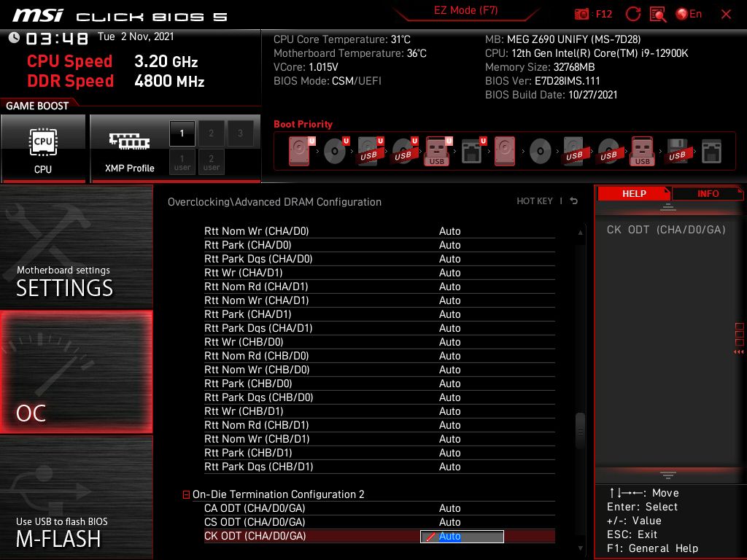The image size is (747, 560).
Task: Select Rtt Park (CHA/D1) row
Action: (x=379, y=314)
